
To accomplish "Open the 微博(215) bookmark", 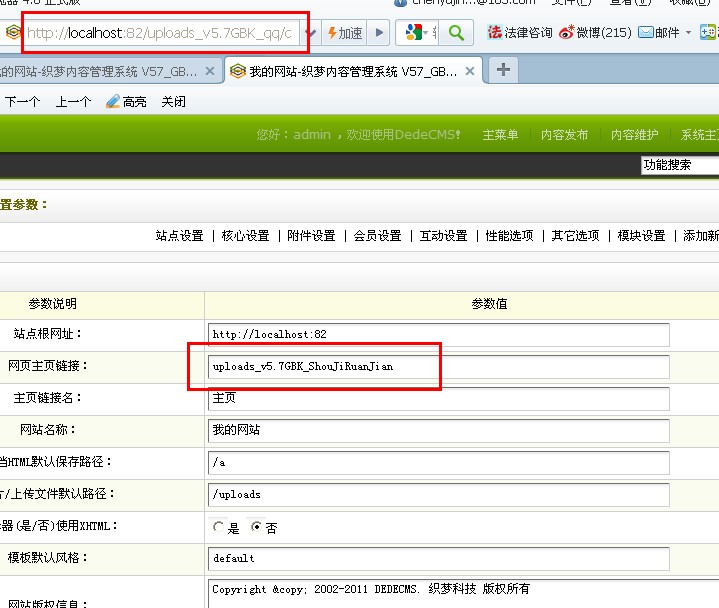I will tap(595, 33).
